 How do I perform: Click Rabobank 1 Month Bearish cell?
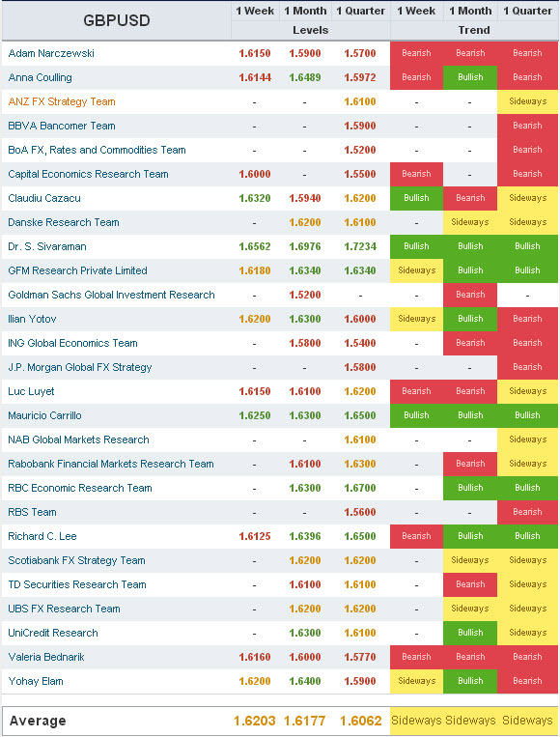(x=470, y=464)
